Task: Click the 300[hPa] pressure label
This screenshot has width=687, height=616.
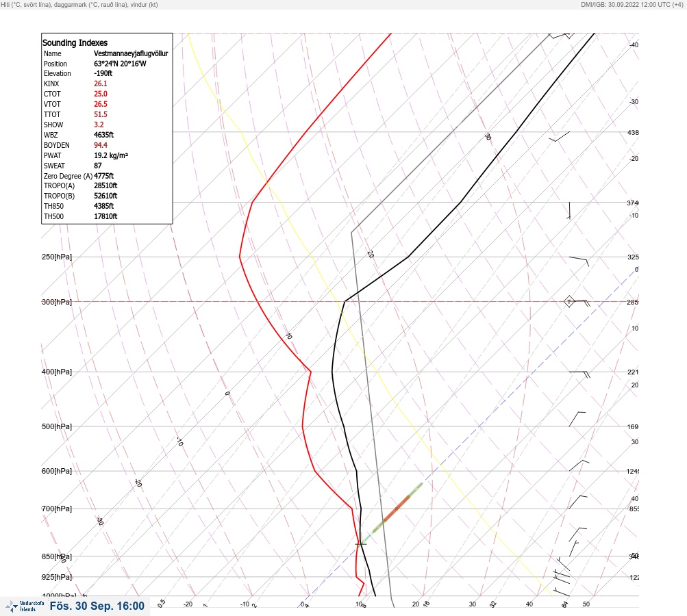Action: (57, 302)
